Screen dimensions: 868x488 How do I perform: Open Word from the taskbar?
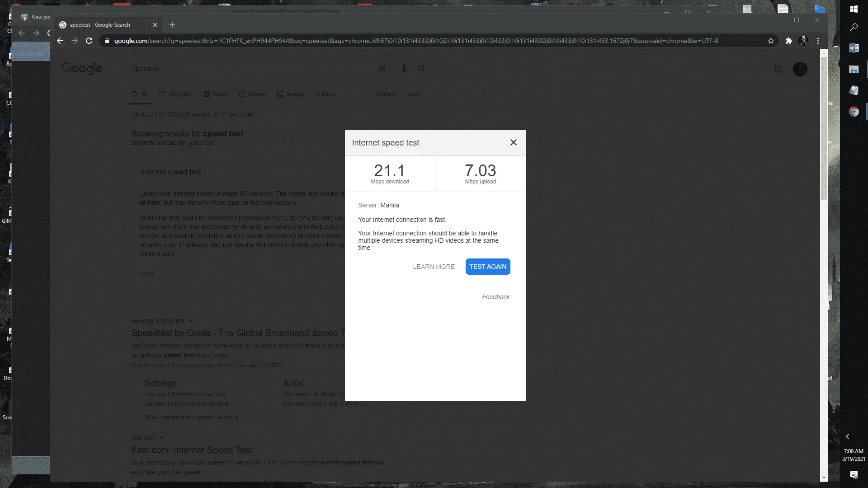[x=854, y=48]
